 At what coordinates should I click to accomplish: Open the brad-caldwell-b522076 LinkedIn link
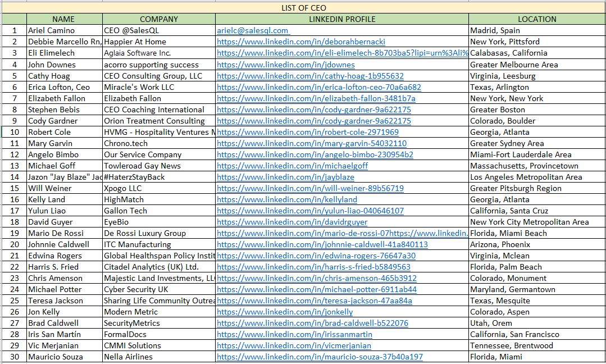pyautogui.click(x=312, y=322)
